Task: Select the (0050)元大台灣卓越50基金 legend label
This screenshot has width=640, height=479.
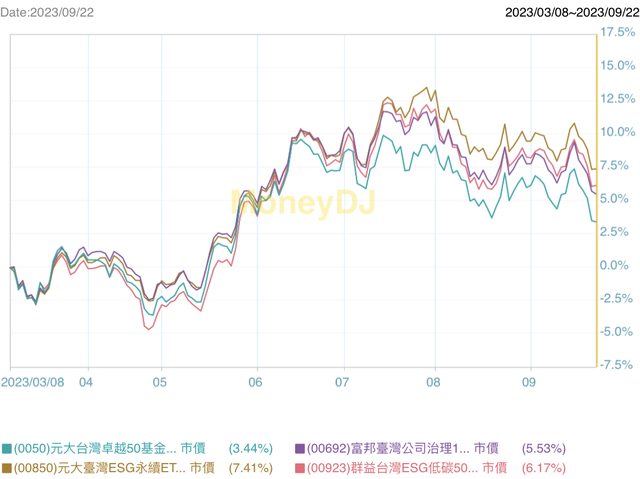Action: pyautogui.click(x=95, y=448)
